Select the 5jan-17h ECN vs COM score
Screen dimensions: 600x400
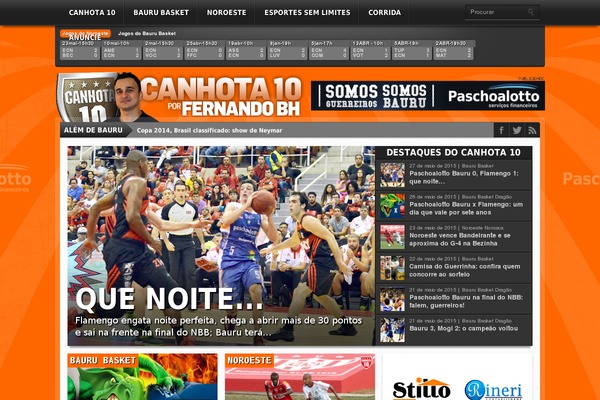pos(328,50)
